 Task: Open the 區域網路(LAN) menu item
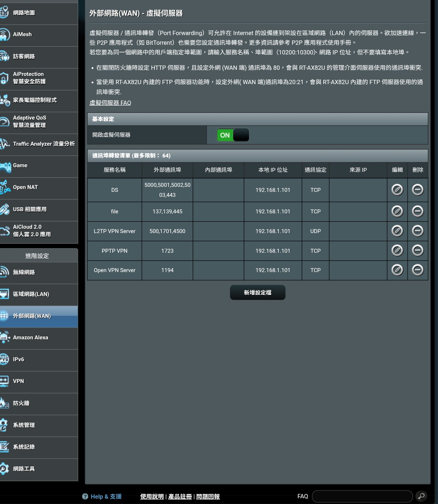click(x=31, y=294)
